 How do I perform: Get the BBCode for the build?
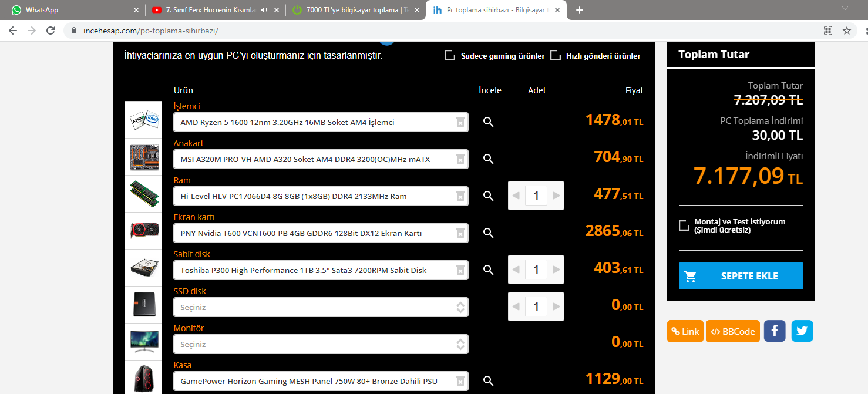733,331
